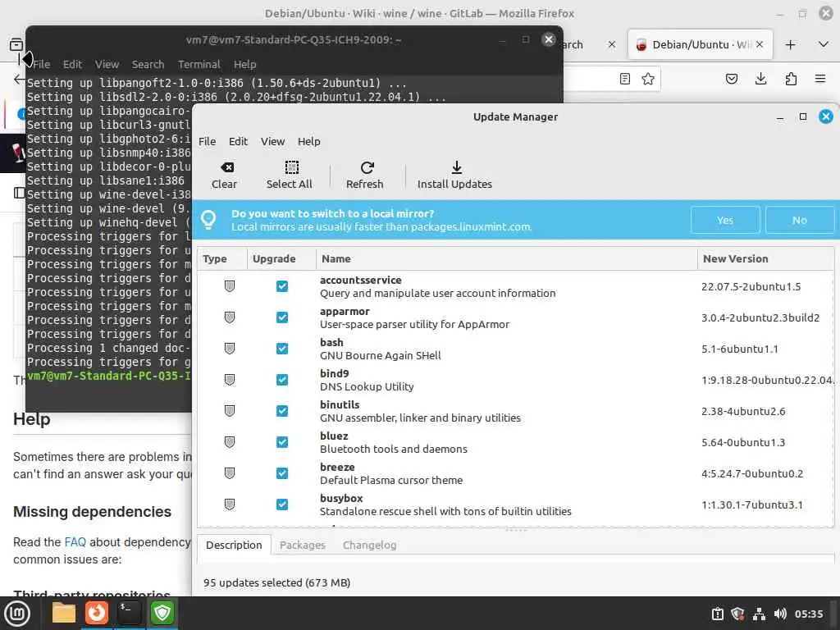Click Update Manager shield taskbar icon
The width and height of the screenshot is (840, 630).
coord(162,613)
